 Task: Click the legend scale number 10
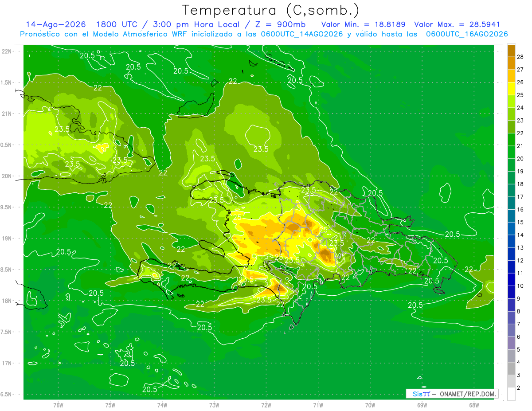click(520, 286)
